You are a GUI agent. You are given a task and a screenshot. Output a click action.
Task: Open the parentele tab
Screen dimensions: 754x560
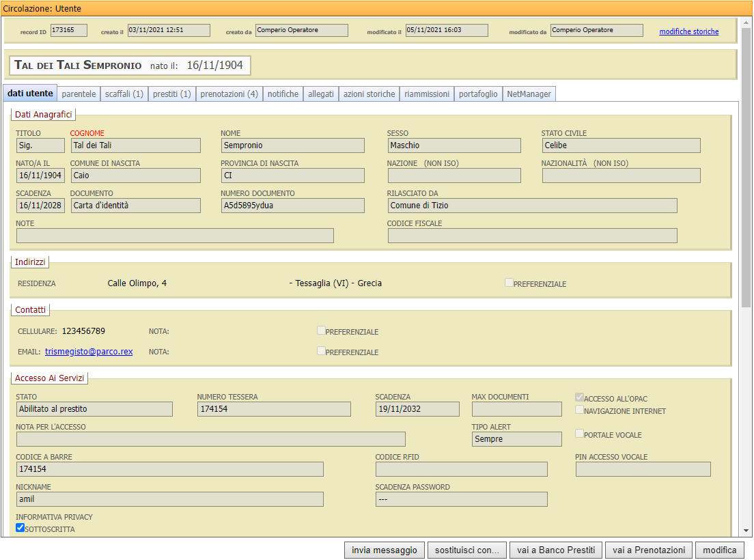79,94
